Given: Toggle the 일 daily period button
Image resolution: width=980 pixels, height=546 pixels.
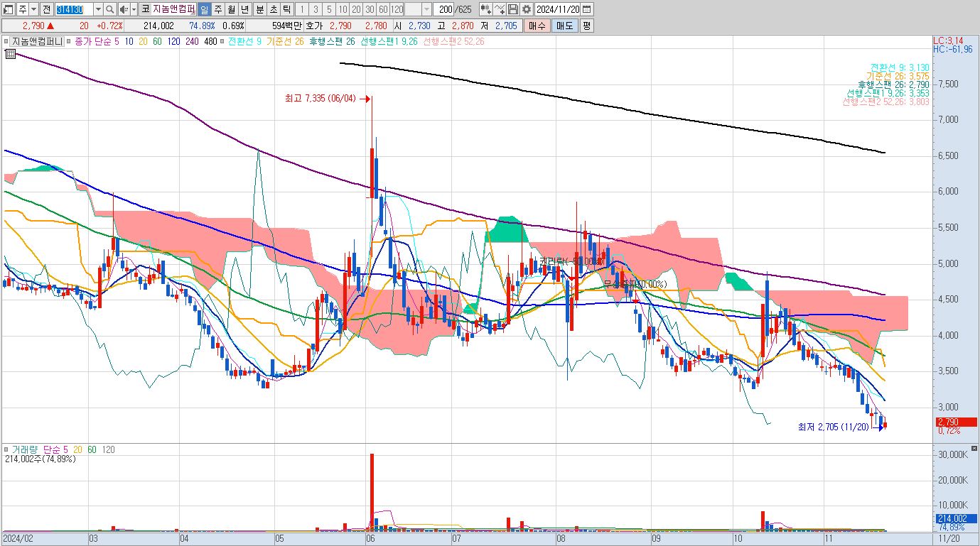Looking at the screenshot, I should (x=204, y=9).
